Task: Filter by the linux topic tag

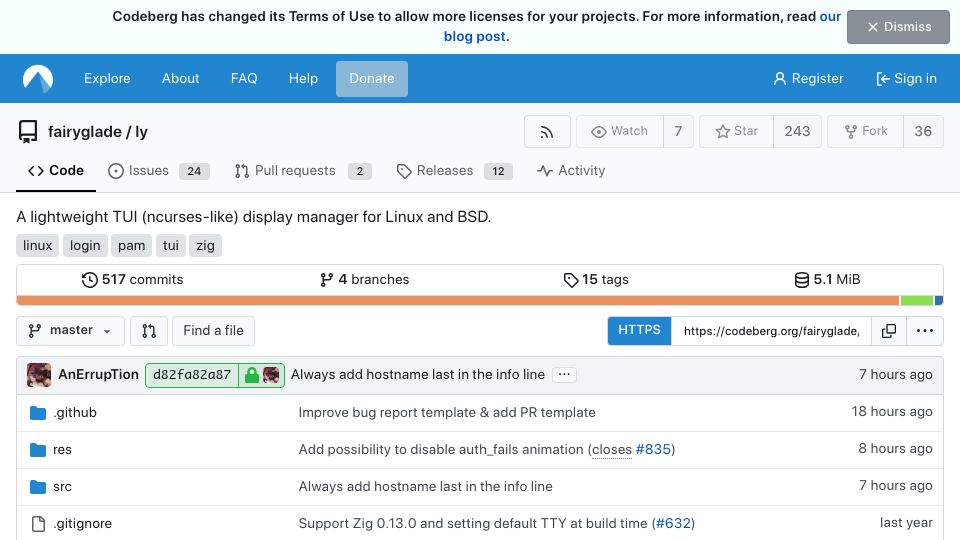Action: point(37,246)
